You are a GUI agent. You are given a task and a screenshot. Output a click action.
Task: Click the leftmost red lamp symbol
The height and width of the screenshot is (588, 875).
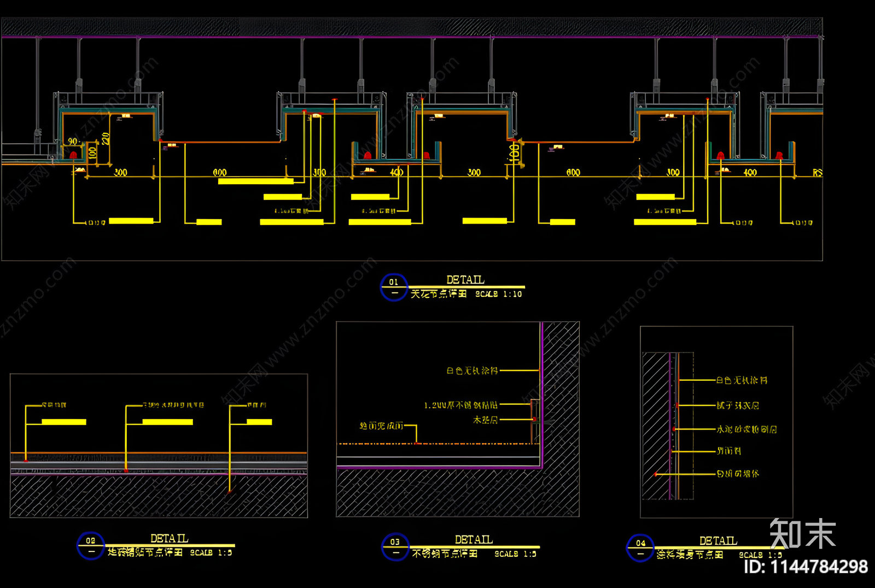tap(73, 155)
